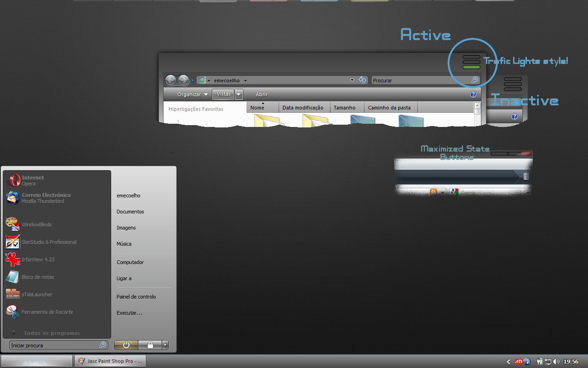
Task: Open Imagens from start menu
Action: 126,228
